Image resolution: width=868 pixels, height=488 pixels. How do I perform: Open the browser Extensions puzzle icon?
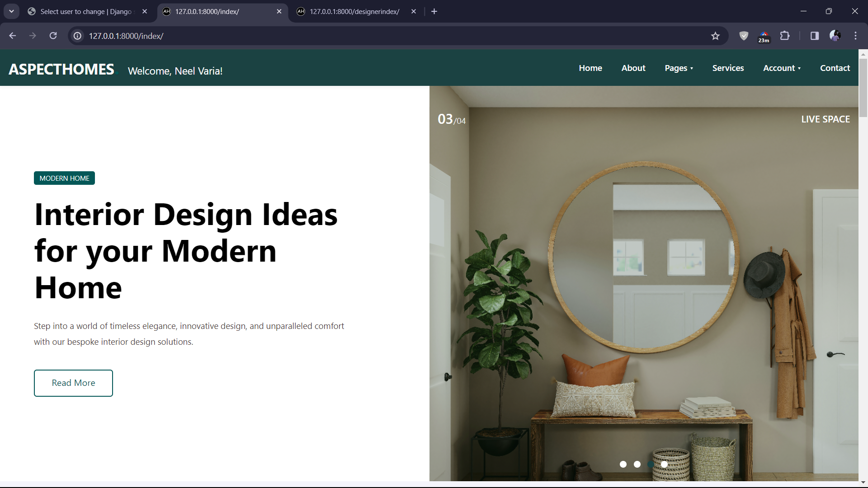785,36
